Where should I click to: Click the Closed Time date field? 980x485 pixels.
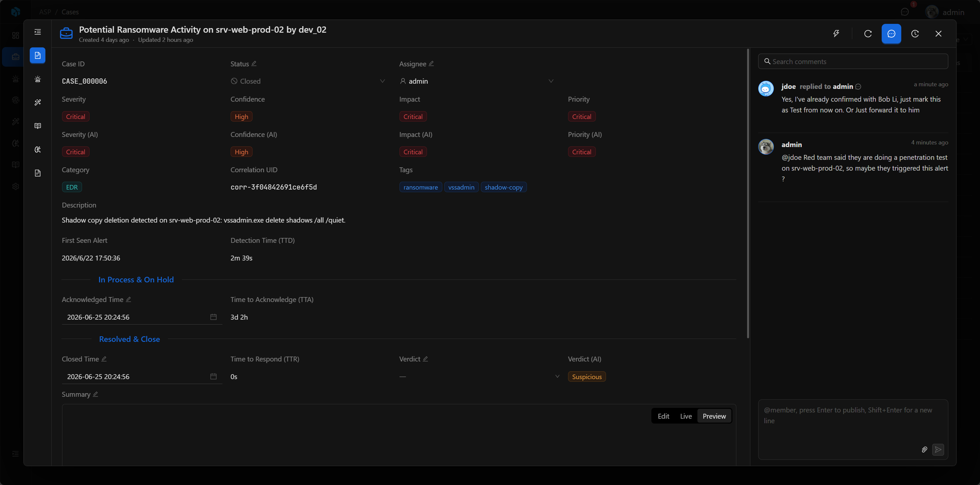pyautogui.click(x=142, y=376)
